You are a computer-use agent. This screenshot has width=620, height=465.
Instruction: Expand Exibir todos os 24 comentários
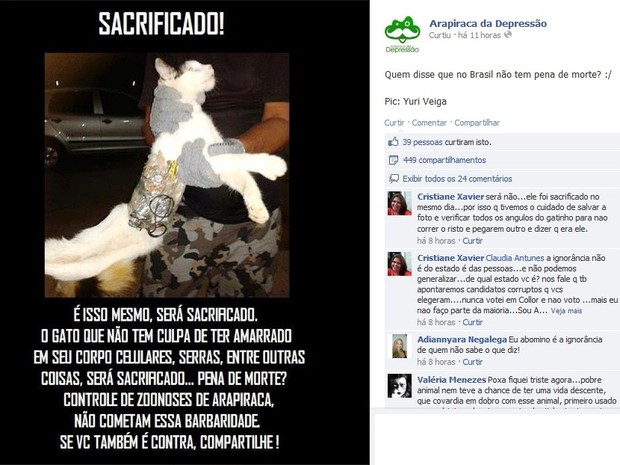457,179
